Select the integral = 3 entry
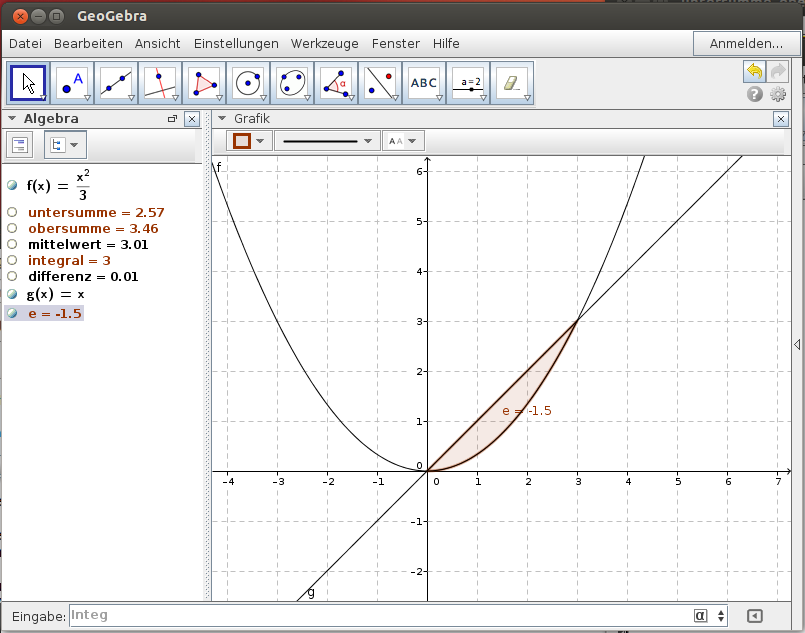Screen dimensions: 805x633 [x=69, y=260]
